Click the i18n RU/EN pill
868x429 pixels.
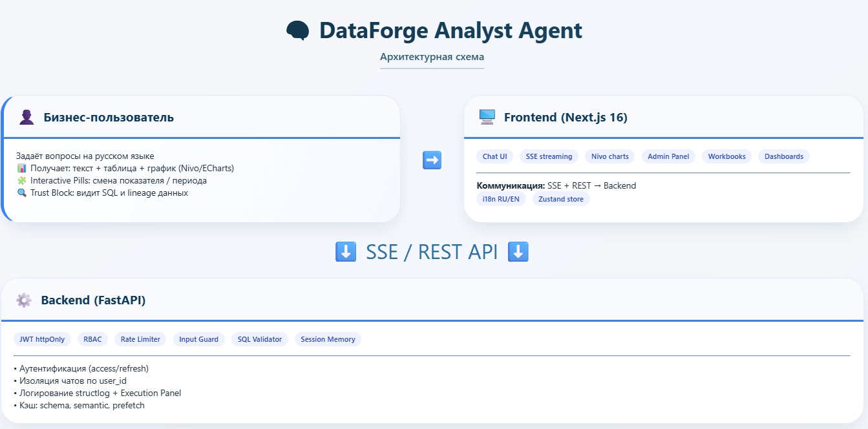coord(501,199)
